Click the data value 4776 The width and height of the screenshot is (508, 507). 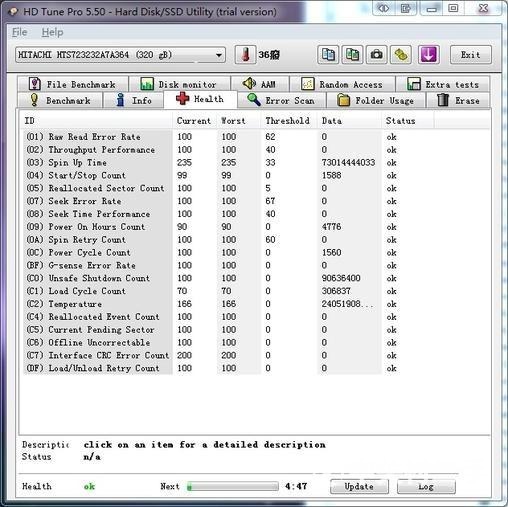click(331, 227)
